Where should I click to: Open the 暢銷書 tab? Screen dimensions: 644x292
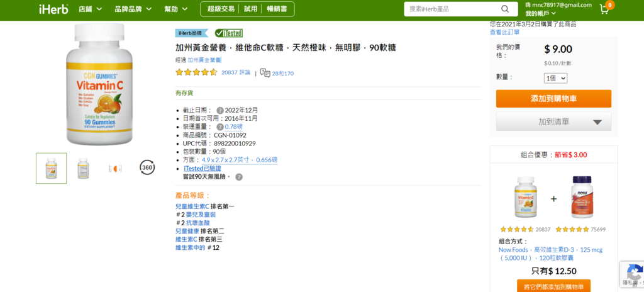[x=277, y=9]
